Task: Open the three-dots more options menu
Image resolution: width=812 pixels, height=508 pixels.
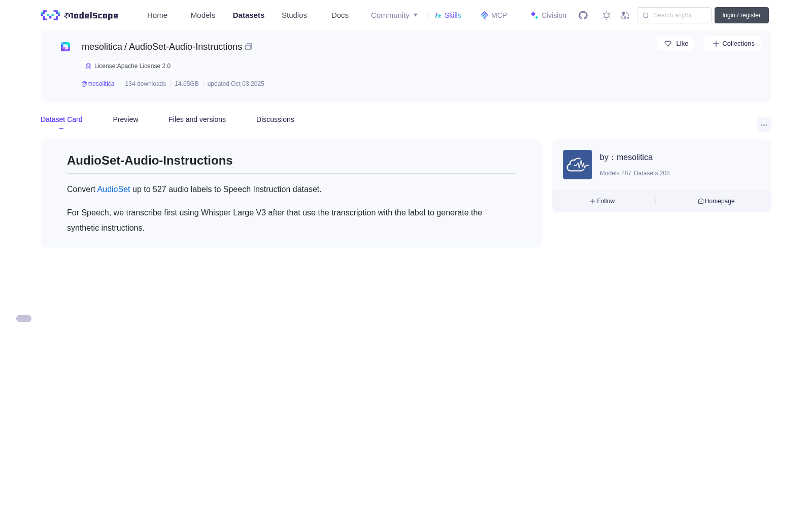Action: coord(764,124)
